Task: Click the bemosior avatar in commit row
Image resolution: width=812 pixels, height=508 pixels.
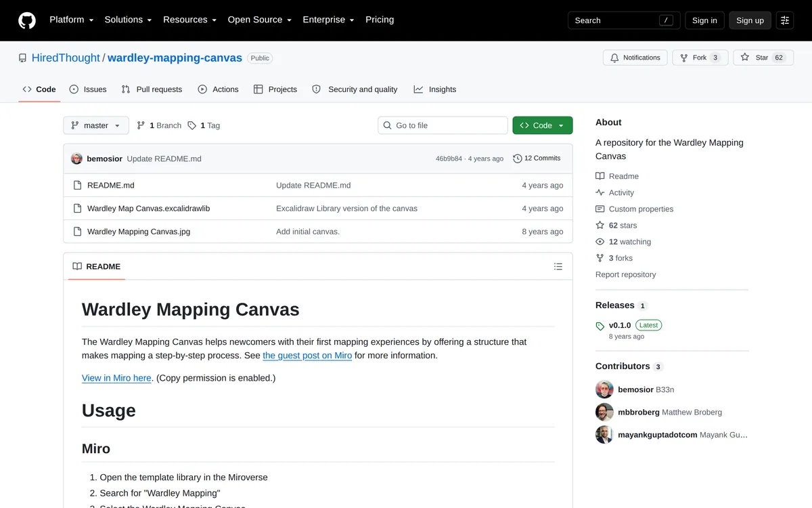Action: click(x=76, y=158)
